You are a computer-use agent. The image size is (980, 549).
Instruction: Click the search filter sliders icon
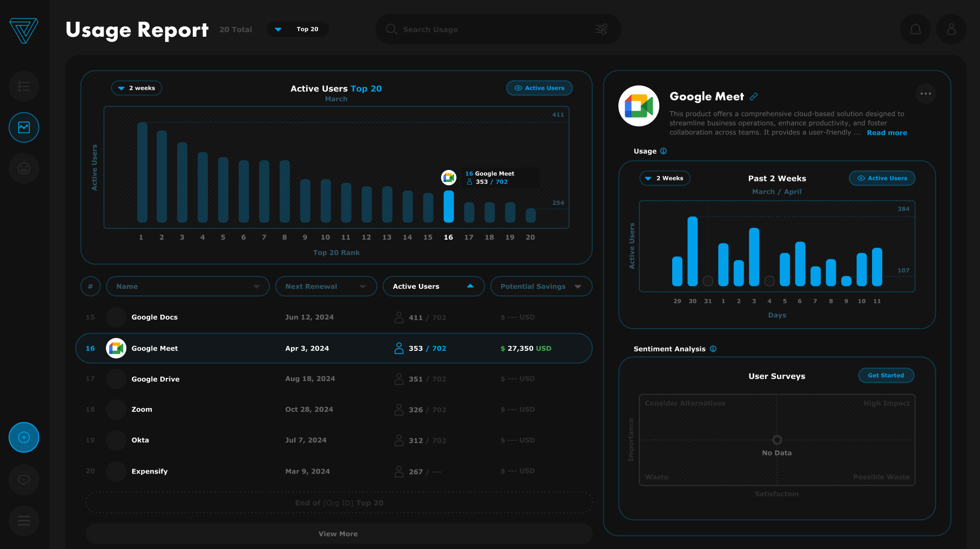pyautogui.click(x=601, y=29)
